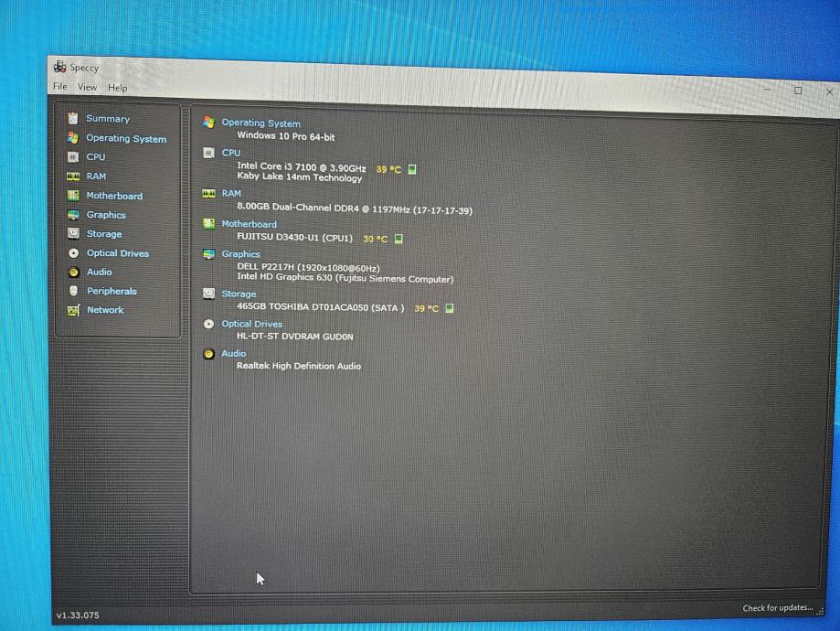840x631 pixels.
Task: View Network section from sidebar
Action: pos(105,310)
